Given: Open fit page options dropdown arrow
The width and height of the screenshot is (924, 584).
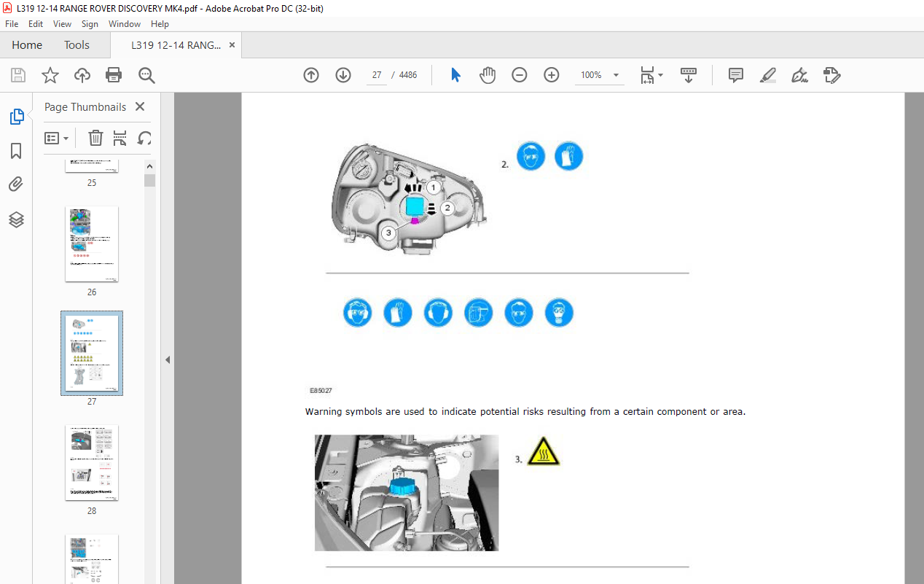Looking at the screenshot, I should (x=660, y=75).
